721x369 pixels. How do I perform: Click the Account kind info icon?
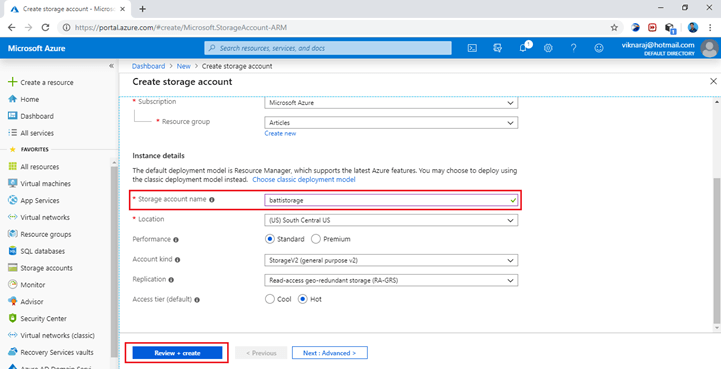point(178,260)
